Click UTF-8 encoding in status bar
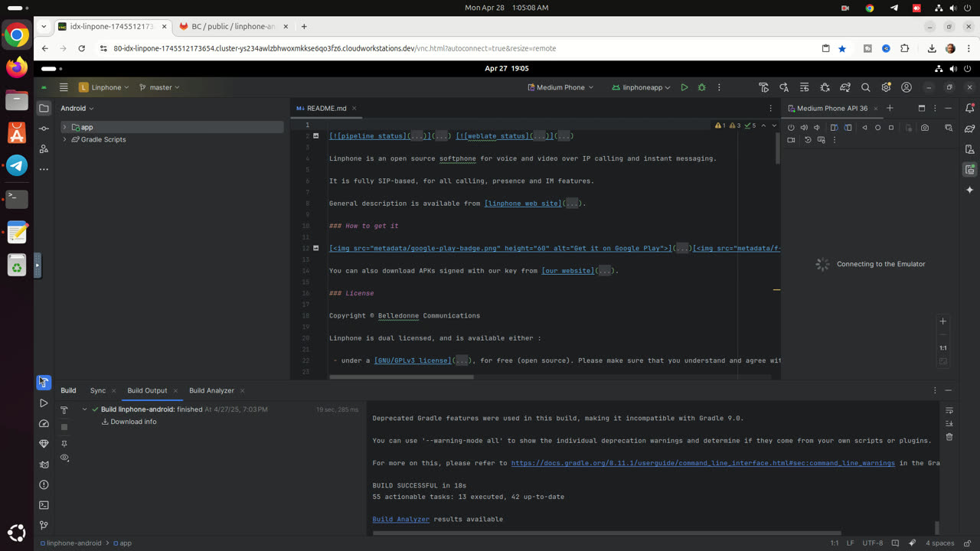The height and width of the screenshot is (551, 980). 872,543
